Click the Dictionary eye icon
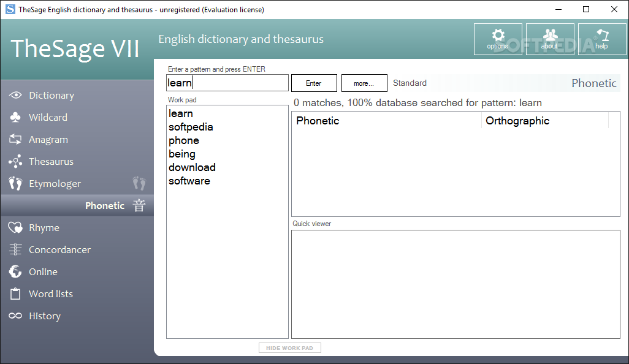 15,96
